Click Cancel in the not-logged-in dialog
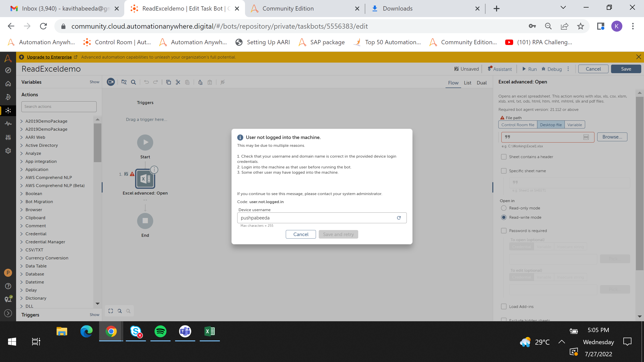Viewport: 644px width, 362px height. pos(301,234)
